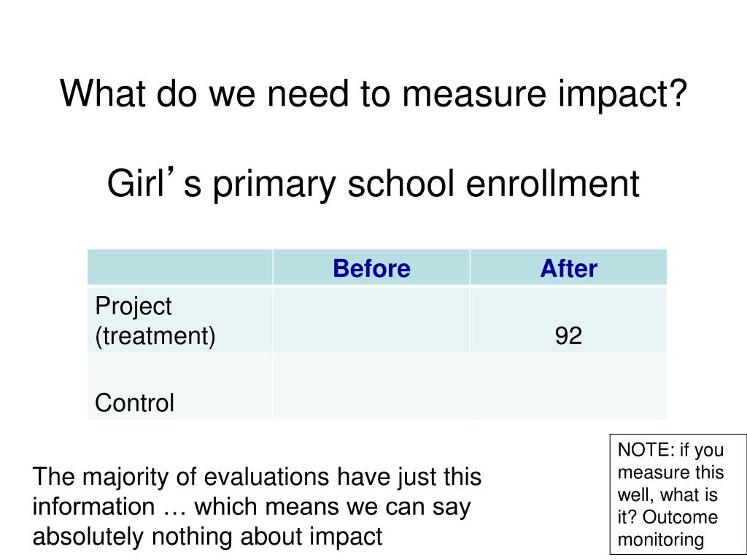
Task: Click the empty Control Before cell
Action: 371,387
